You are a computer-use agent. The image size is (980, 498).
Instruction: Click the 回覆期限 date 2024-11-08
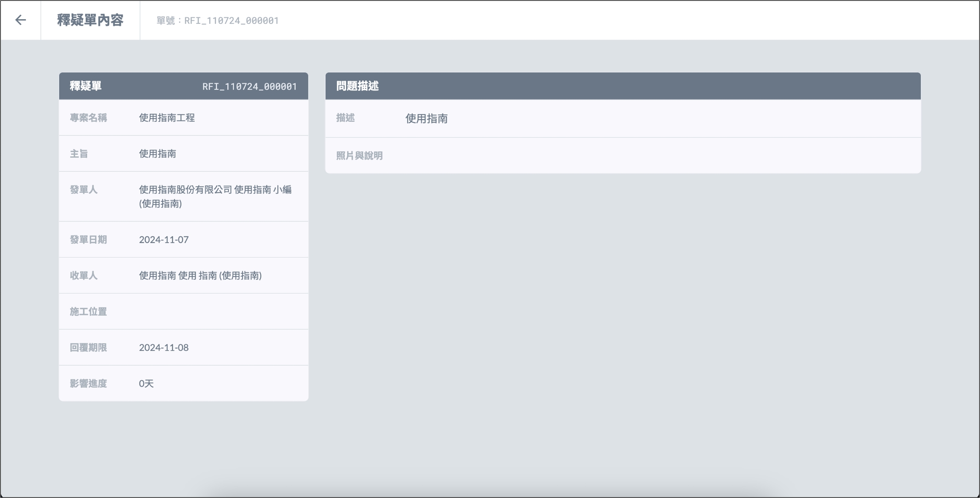(x=164, y=348)
